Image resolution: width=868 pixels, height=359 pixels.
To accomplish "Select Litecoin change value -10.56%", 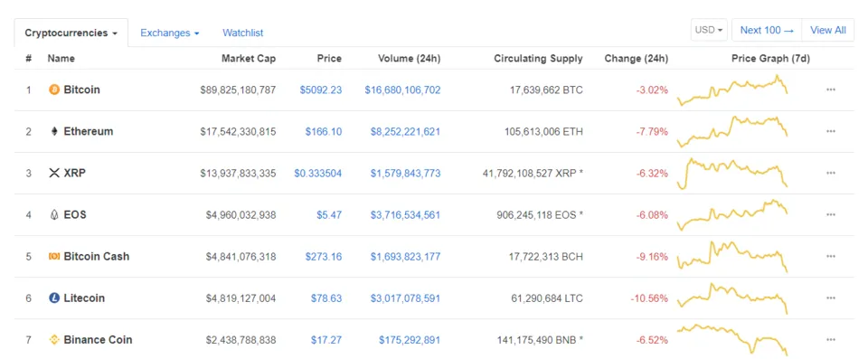I will pyautogui.click(x=649, y=298).
